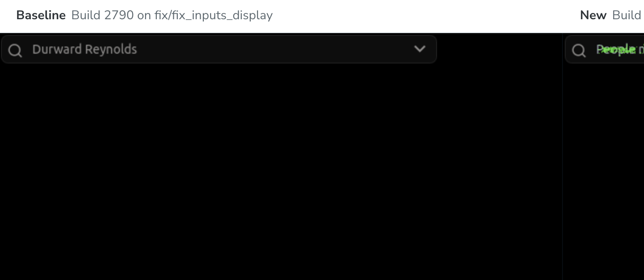Click the white header bar between labels
The image size is (644, 280).
pyautogui.click(x=425, y=16)
